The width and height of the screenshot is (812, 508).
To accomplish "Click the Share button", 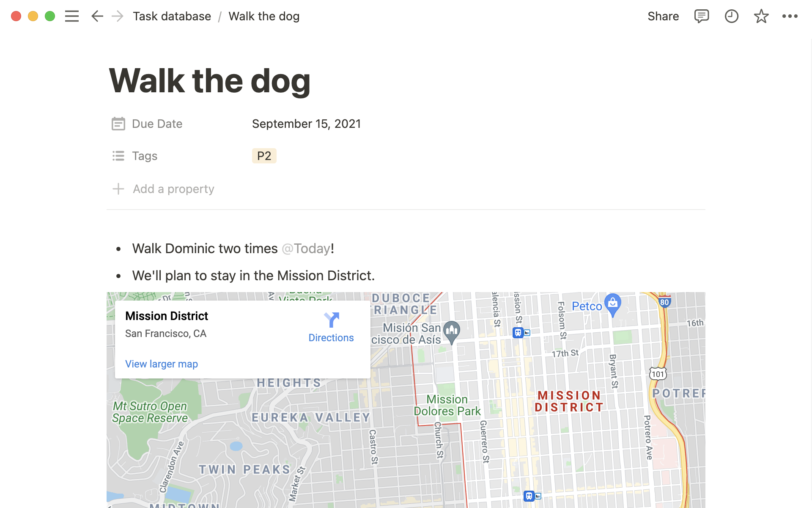I will (x=663, y=17).
